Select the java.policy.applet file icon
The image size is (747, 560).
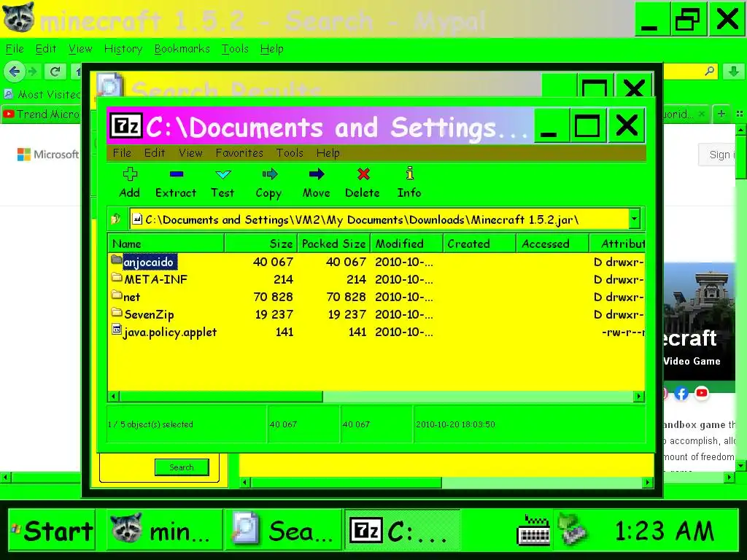[x=117, y=329]
